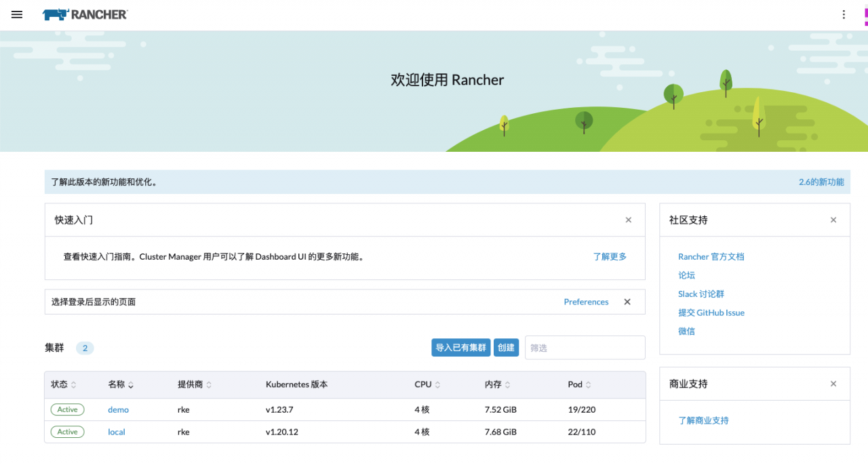Click the Rancher logo in the header
This screenshot has height=465, width=868.
click(84, 14)
